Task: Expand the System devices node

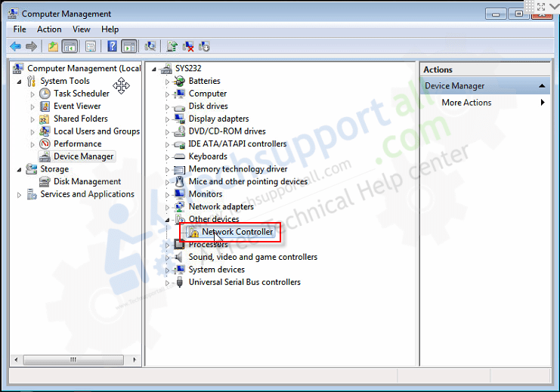Action: point(167,270)
